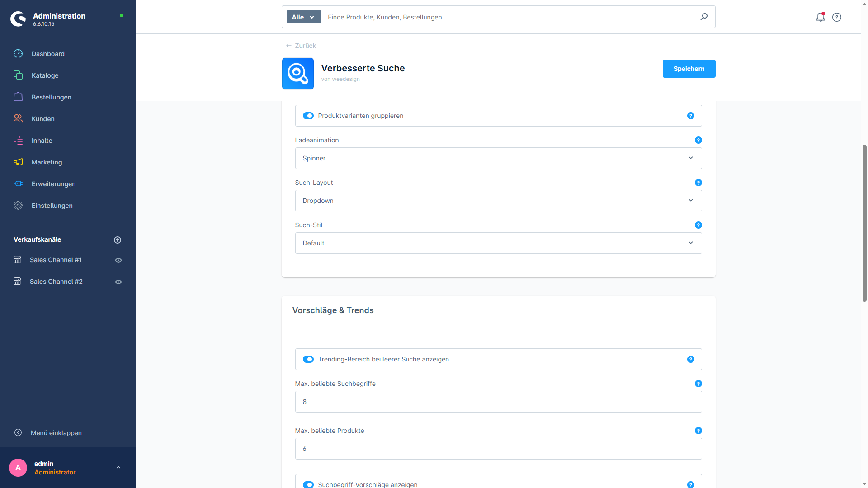Click the search magnifier icon
The width and height of the screenshot is (868, 488).
click(x=704, y=17)
